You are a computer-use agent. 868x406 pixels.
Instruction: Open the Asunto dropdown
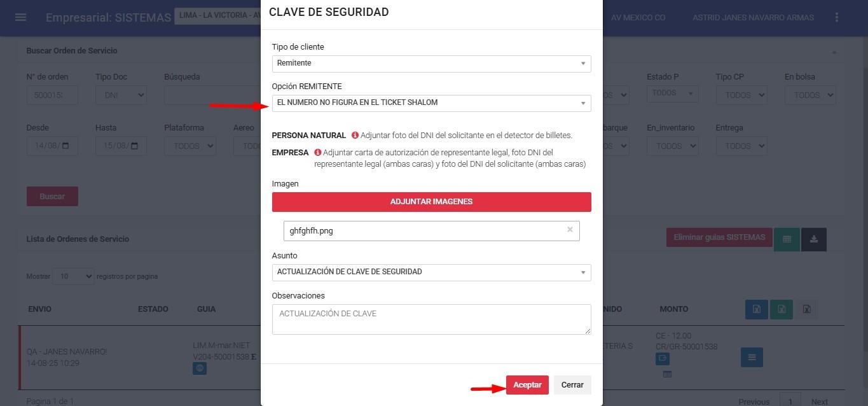431,272
